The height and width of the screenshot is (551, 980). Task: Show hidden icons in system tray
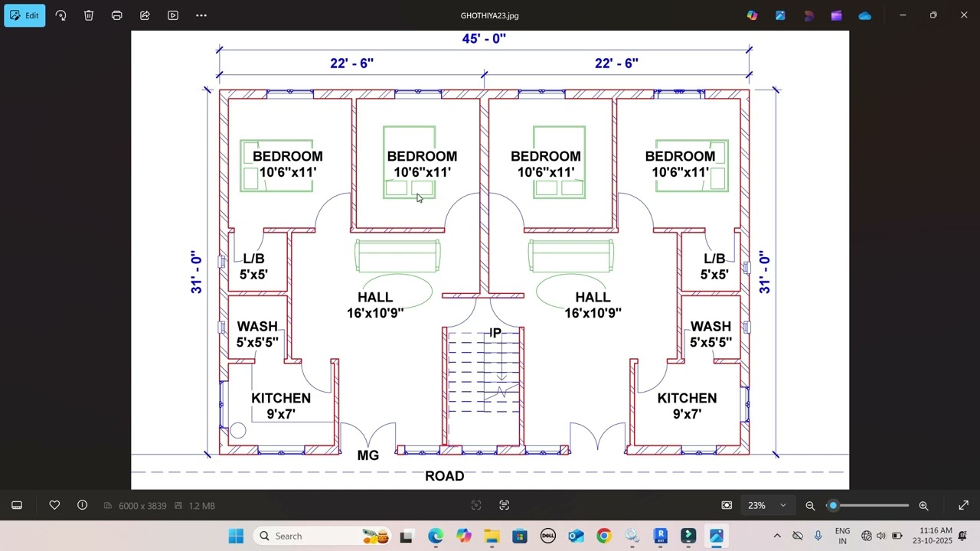point(777,536)
